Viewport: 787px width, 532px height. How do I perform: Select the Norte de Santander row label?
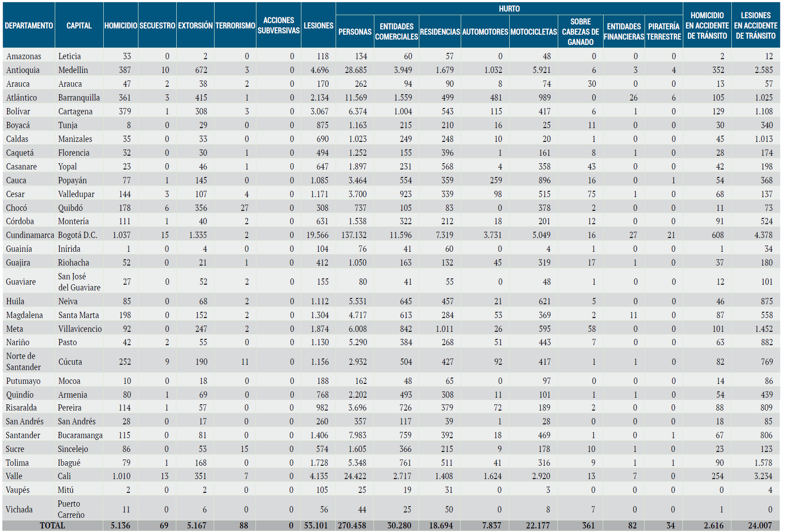(x=24, y=362)
